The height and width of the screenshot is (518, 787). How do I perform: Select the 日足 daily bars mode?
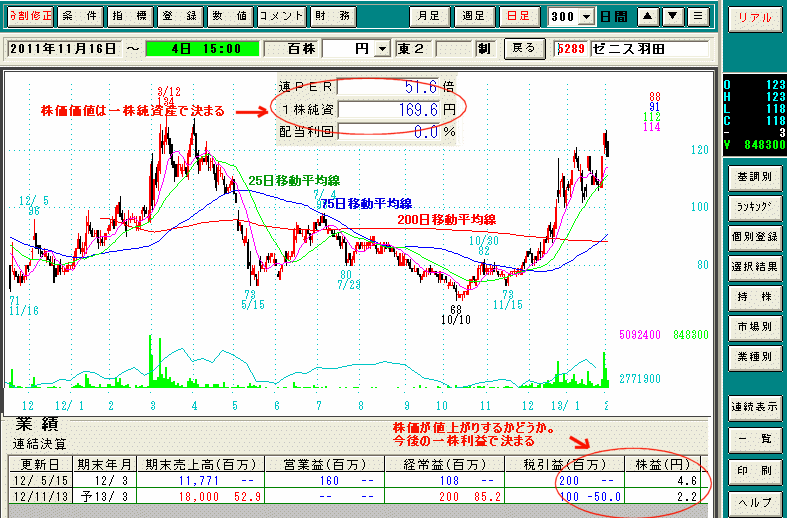coord(518,17)
